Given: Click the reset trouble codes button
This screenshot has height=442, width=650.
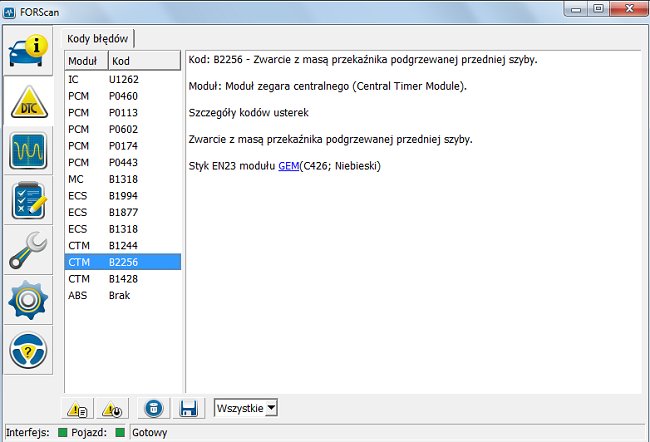Looking at the screenshot, I should [x=110, y=408].
